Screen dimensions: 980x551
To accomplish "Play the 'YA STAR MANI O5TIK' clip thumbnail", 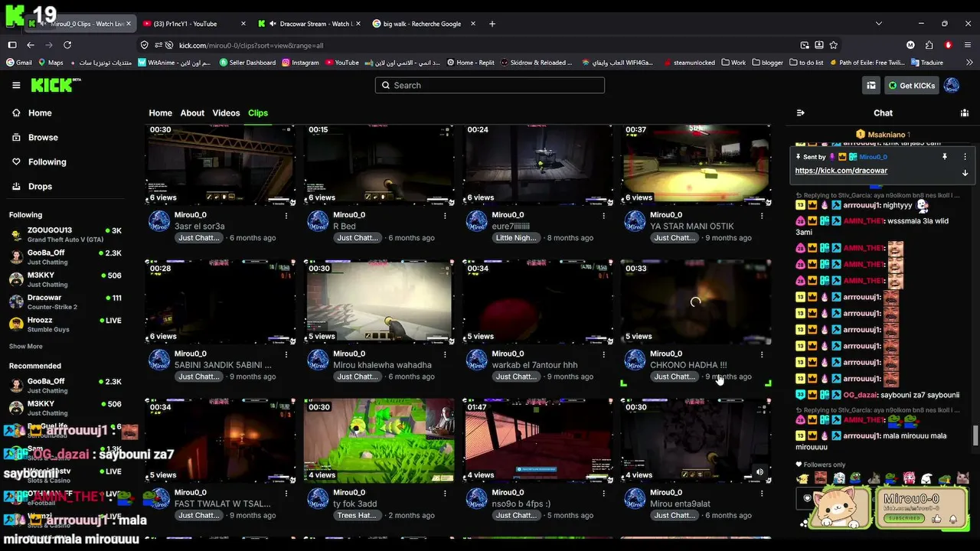I will 695,165.
